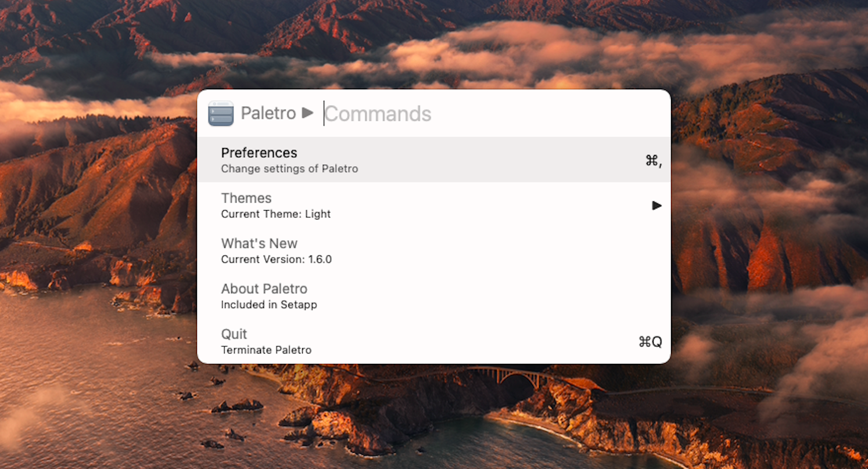The image size is (868, 469).
Task: Open the What's New command
Action: tap(259, 243)
